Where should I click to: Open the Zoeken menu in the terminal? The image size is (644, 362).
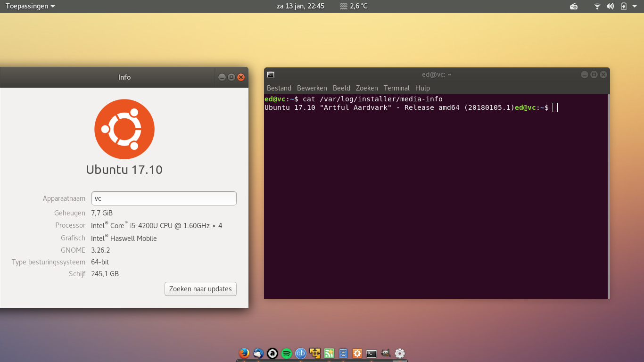(367, 88)
